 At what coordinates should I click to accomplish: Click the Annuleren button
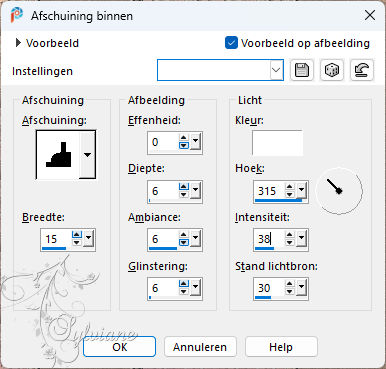(x=200, y=347)
